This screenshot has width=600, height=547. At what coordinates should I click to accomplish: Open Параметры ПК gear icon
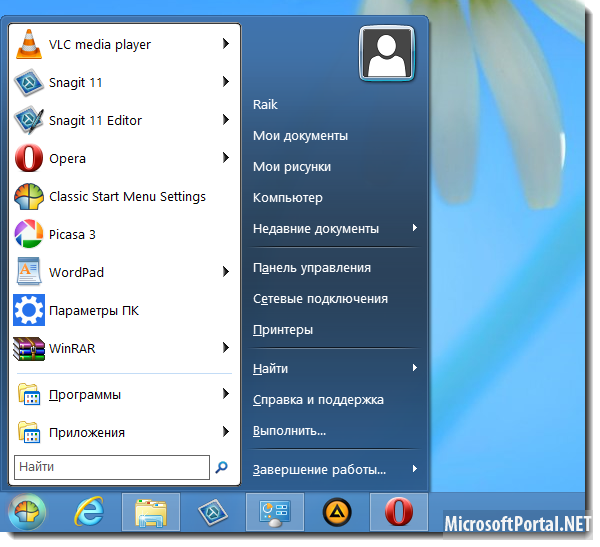(x=29, y=310)
